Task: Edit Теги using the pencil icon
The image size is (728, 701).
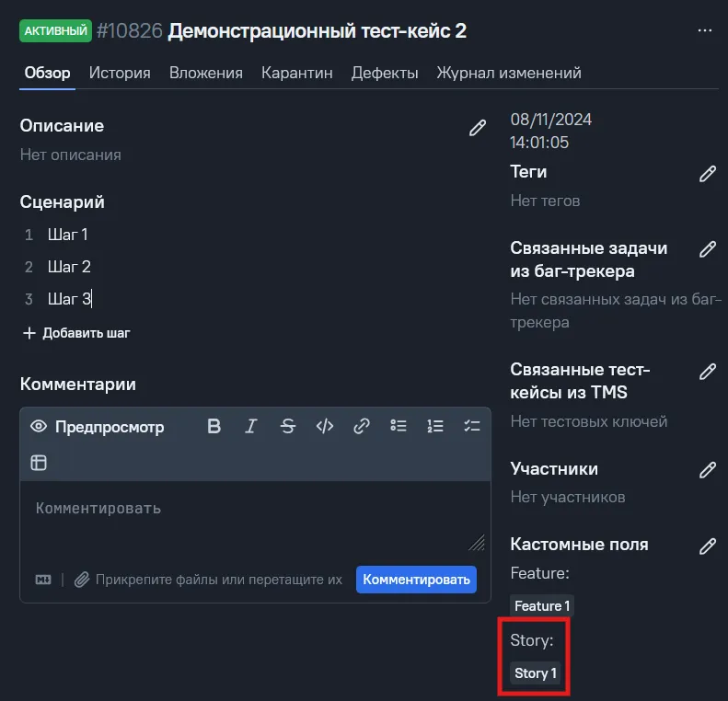Action: click(708, 174)
